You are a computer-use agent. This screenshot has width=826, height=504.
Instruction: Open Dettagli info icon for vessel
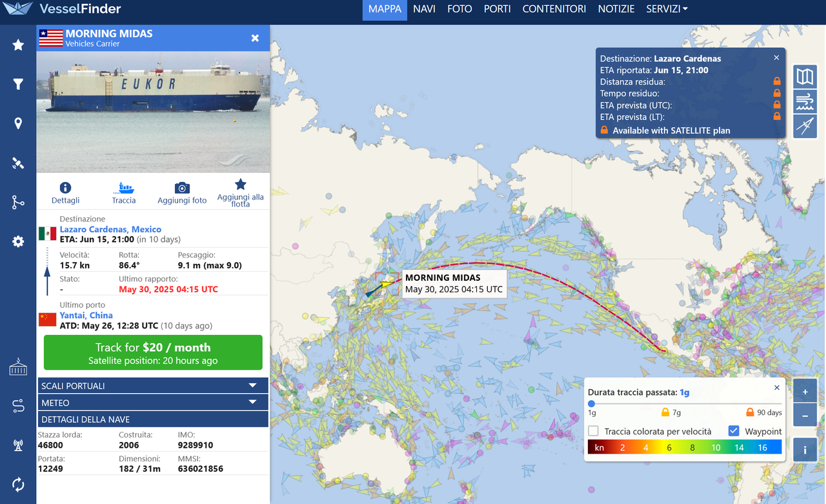coord(65,188)
